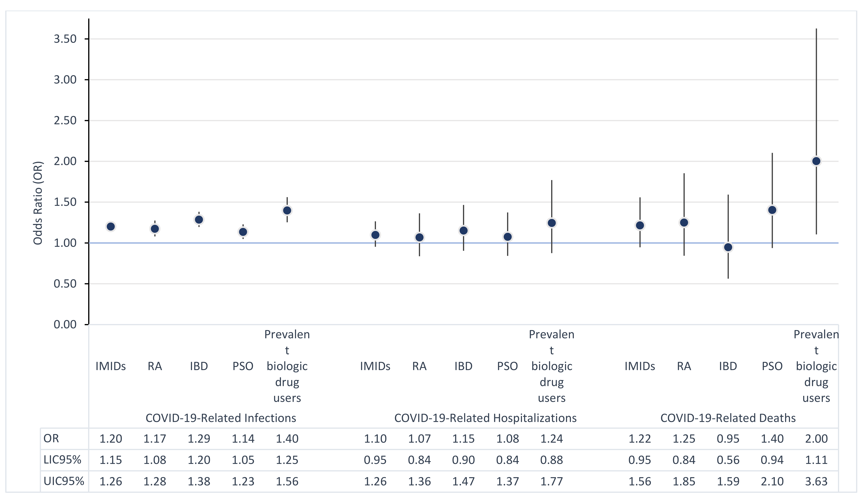Click the IBD marker under COVID-19-Related Deaths
This screenshot has height=500, width=868.
click(x=728, y=247)
